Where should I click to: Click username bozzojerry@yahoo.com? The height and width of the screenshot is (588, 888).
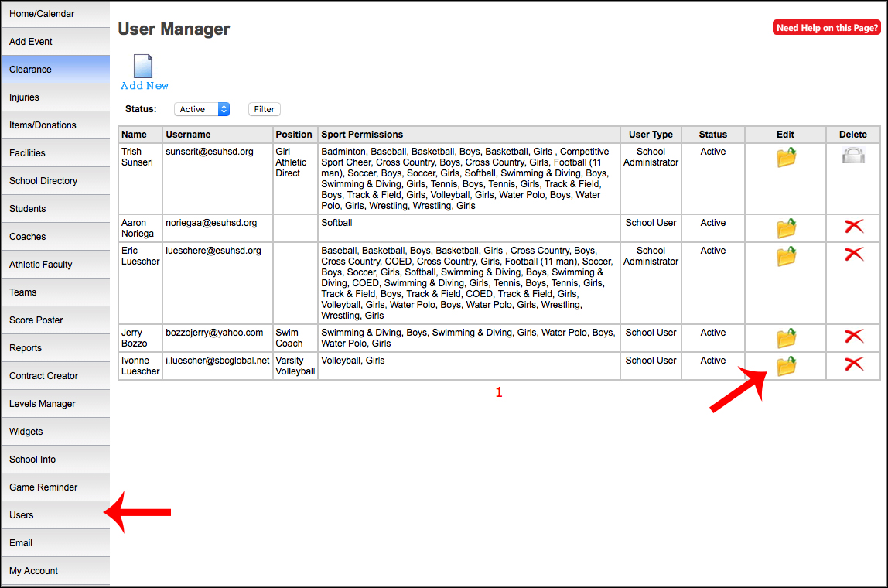214,333
